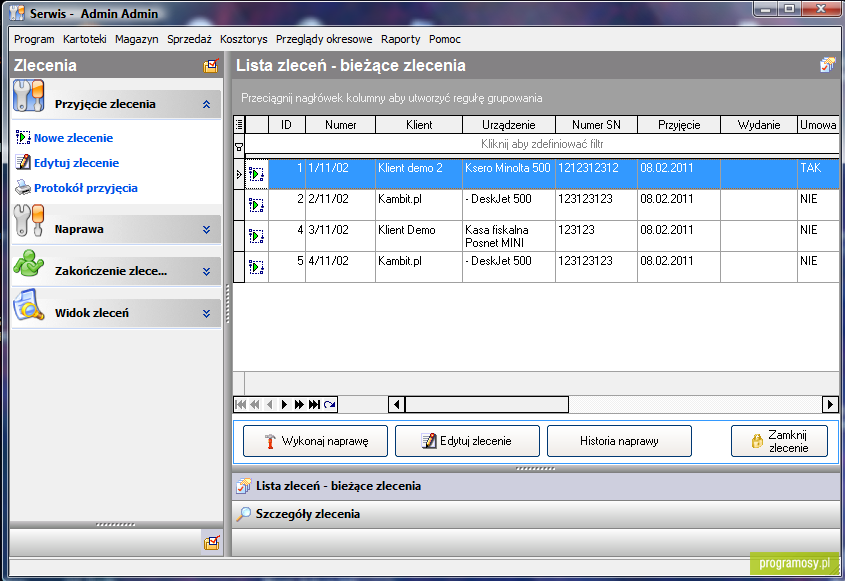845x581 pixels.
Task: Click the Wykonaj naprawę button
Action: tap(315, 441)
